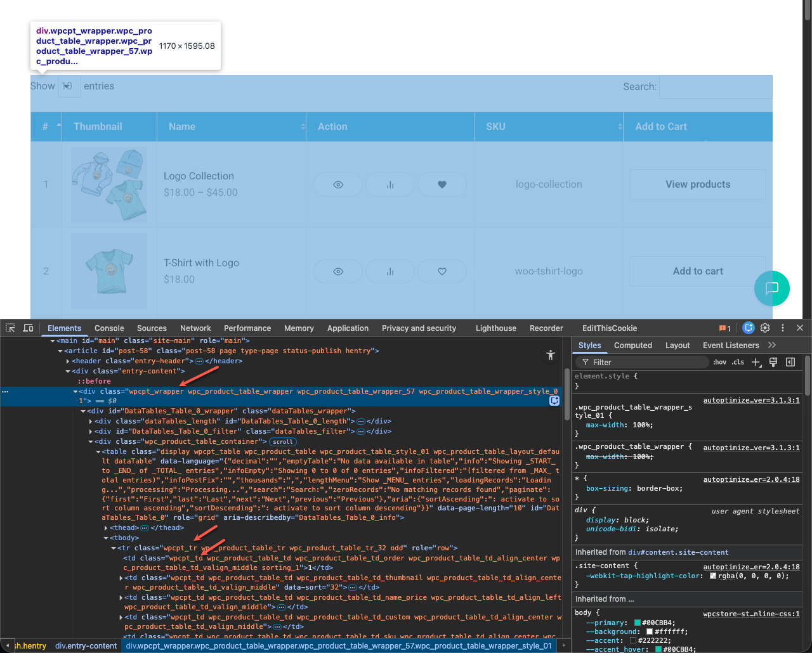Toggle the :hov element state panel
The image size is (812, 653).
(x=719, y=362)
